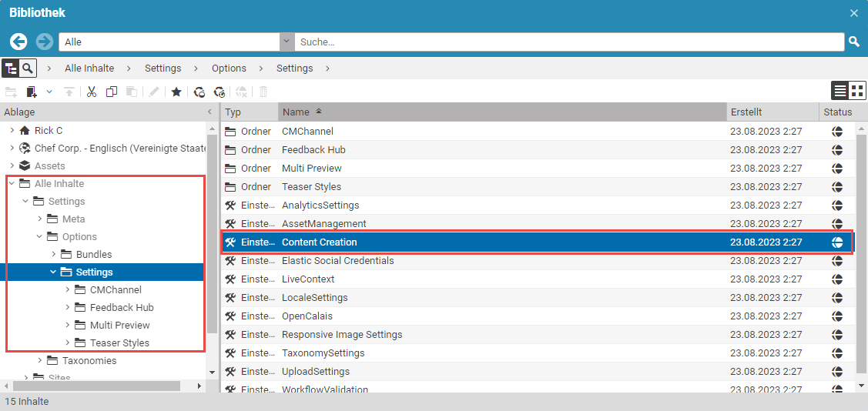The height and width of the screenshot is (411, 868).
Task: Expand the Chef Corp. site node
Action: point(12,149)
